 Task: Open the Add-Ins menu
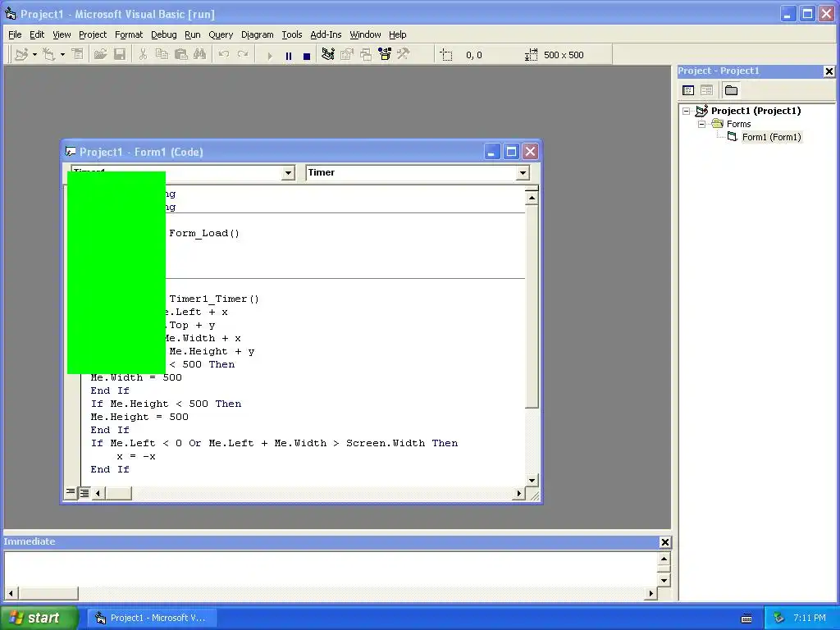point(326,34)
